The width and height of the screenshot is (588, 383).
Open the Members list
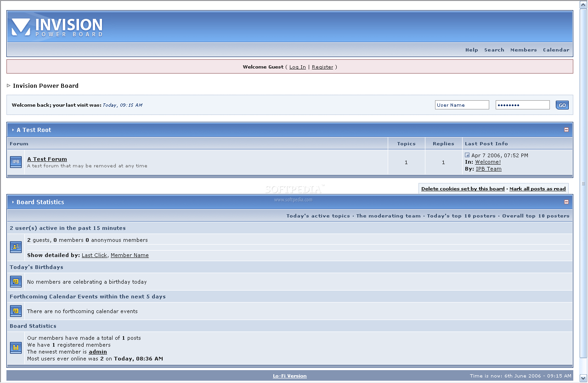524,50
